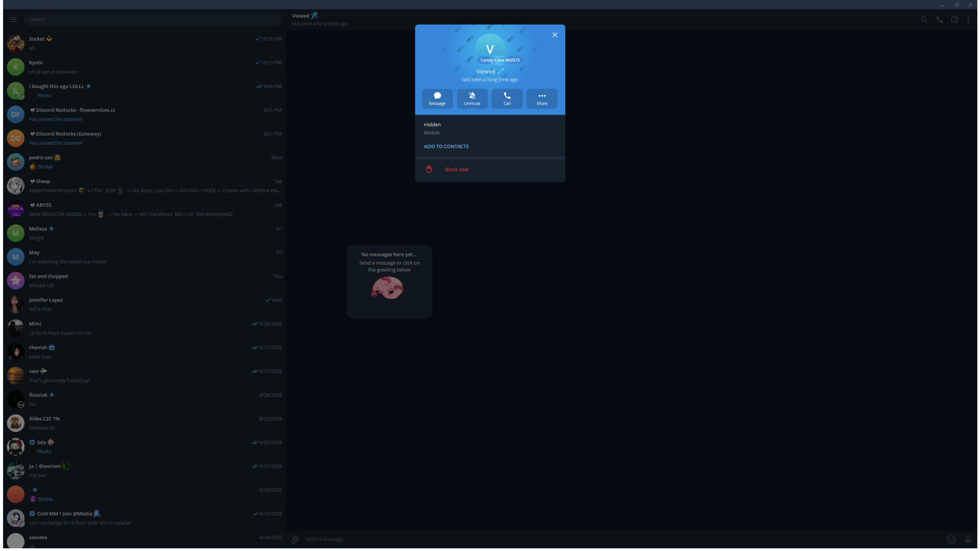The image size is (980, 551).
Task: Open the emoji picker icon
Action: coord(951,539)
